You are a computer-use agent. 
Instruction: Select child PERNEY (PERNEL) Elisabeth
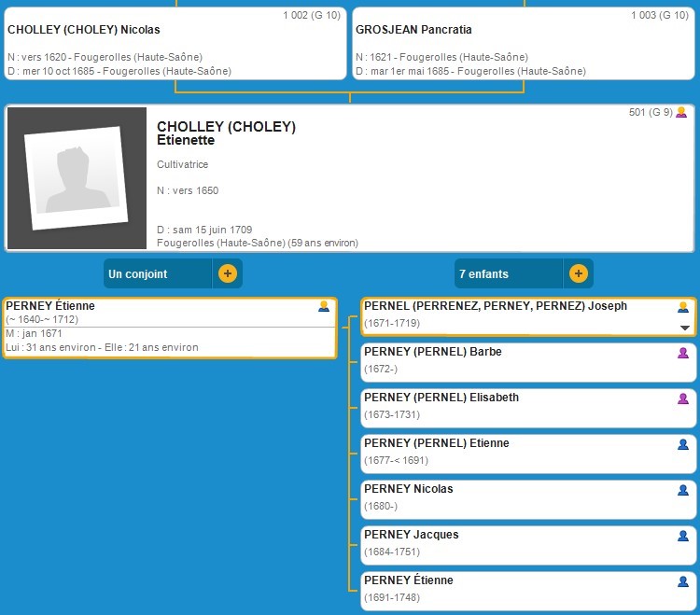pyautogui.click(x=441, y=398)
